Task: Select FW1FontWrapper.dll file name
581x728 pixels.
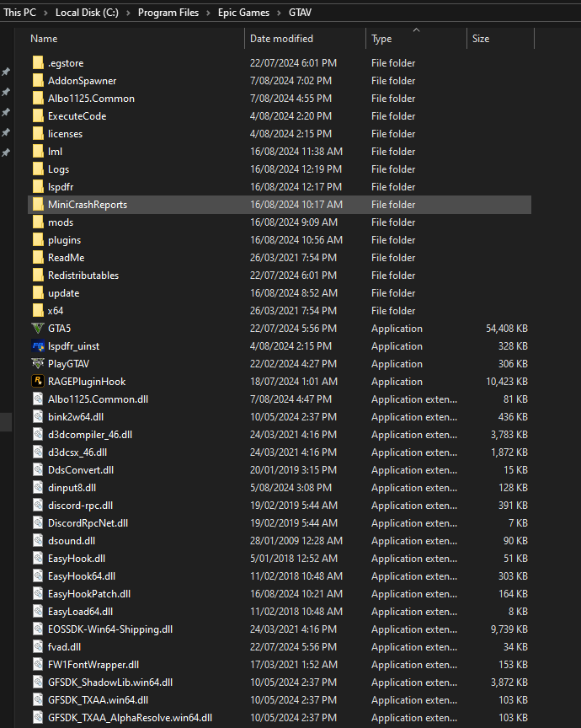Action: 93,665
